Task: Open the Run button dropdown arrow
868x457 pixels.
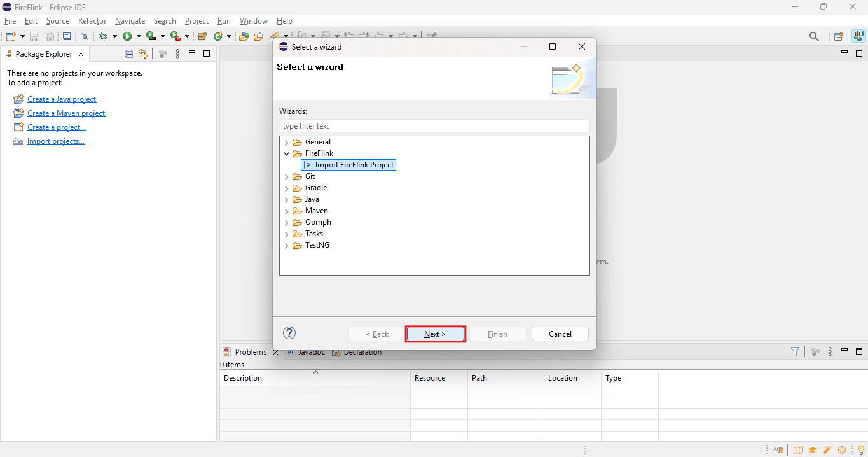Action: (139, 37)
